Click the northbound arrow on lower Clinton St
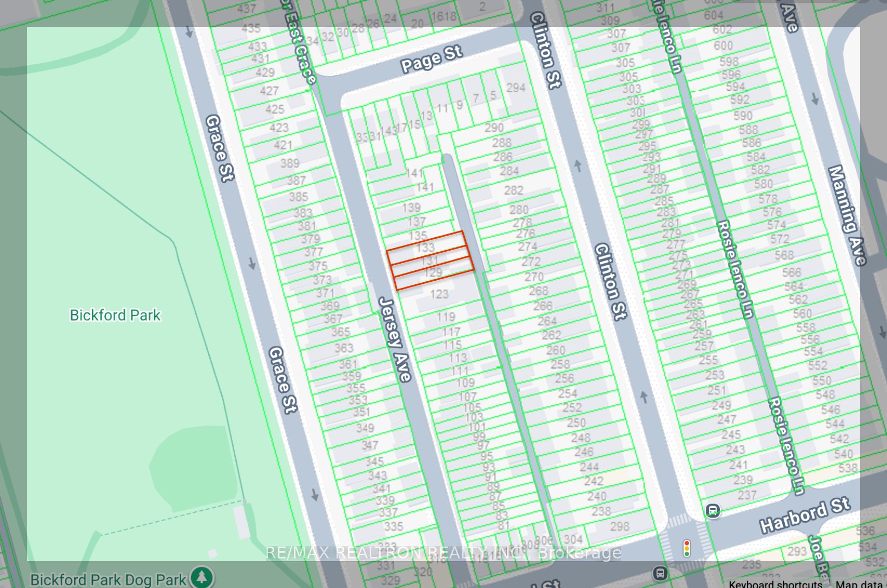887x588 pixels. (x=644, y=397)
